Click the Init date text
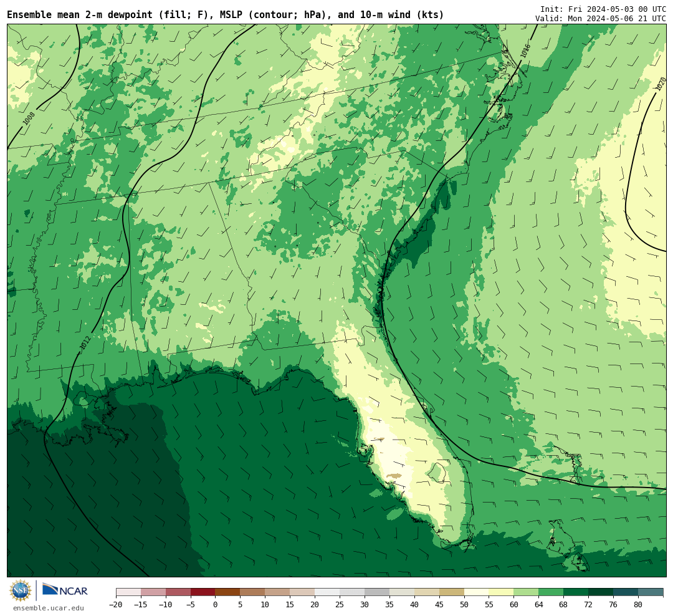 pyautogui.click(x=603, y=9)
